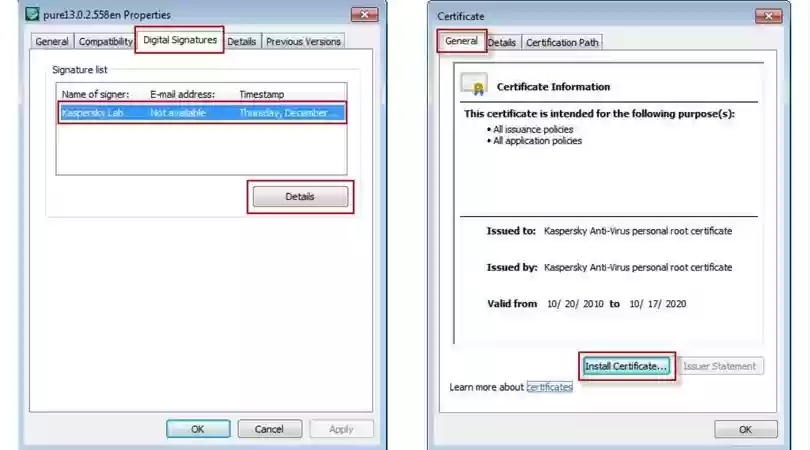Click the 'All application policies' line

[537, 141]
